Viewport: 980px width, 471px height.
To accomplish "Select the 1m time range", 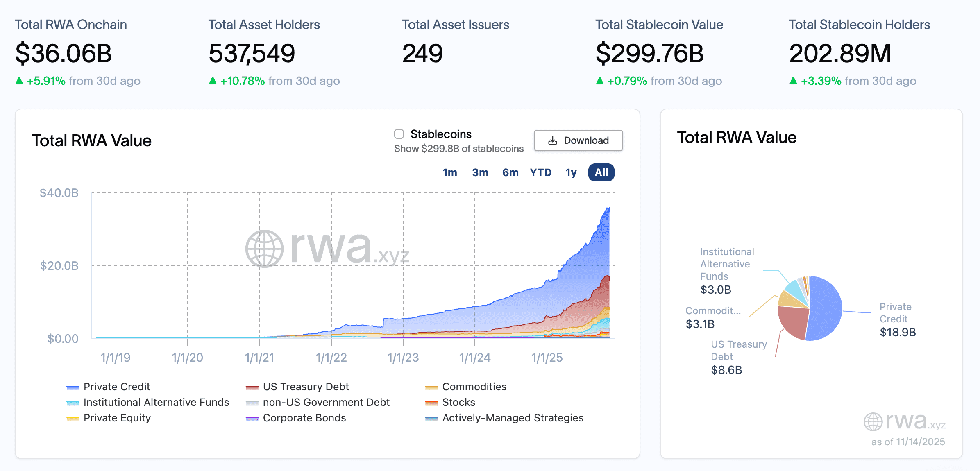I will (x=449, y=172).
